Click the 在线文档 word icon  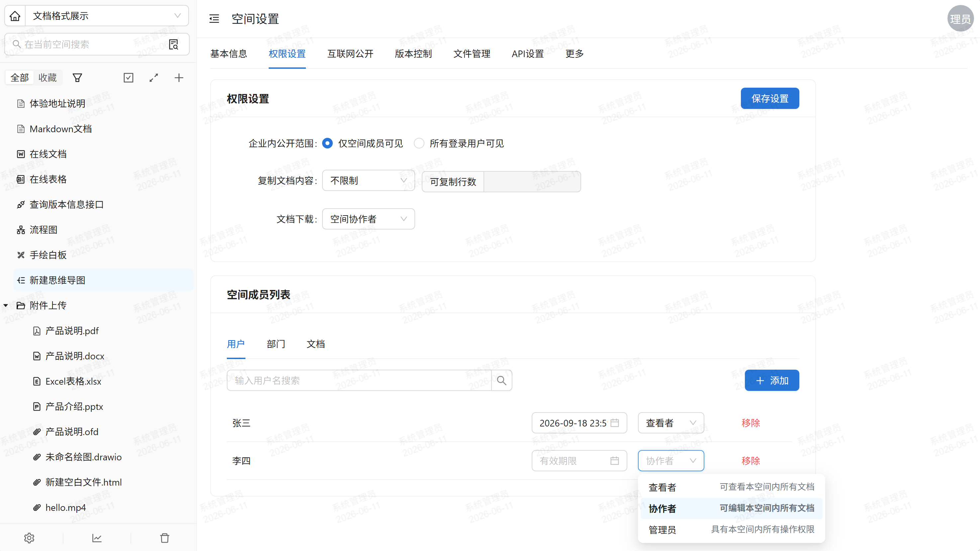pyautogui.click(x=21, y=154)
